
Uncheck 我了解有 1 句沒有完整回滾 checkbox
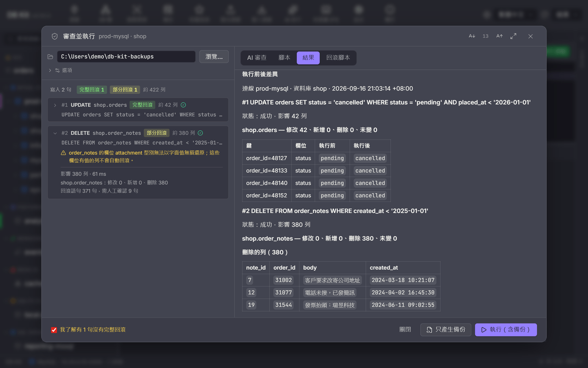pyautogui.click(x=54, y=330)
